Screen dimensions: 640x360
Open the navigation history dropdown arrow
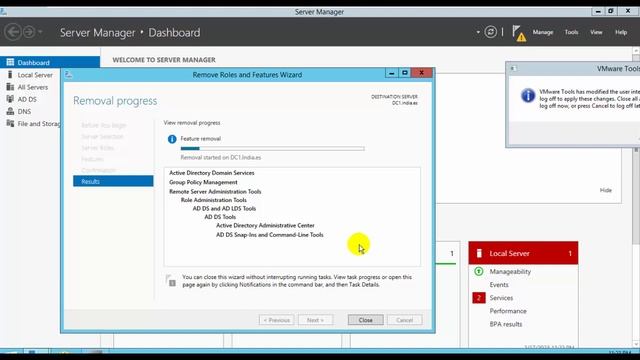(x=40, y=32)
